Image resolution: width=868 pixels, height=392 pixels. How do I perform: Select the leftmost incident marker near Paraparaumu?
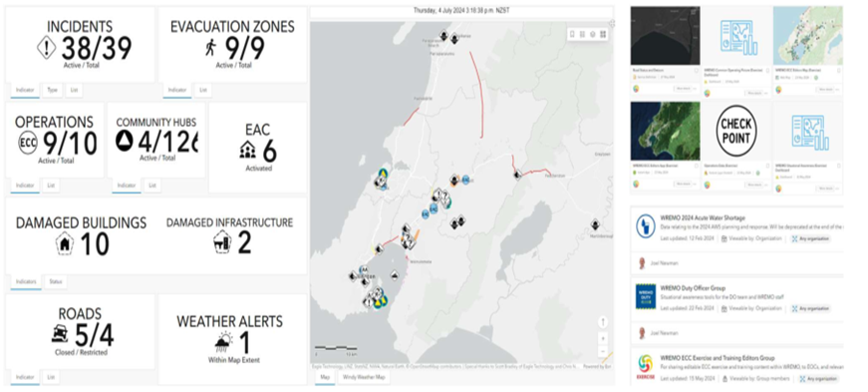coord(443,36)
